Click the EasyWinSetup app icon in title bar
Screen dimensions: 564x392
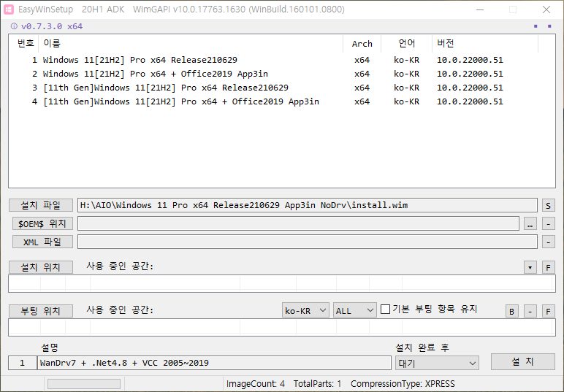9,9
